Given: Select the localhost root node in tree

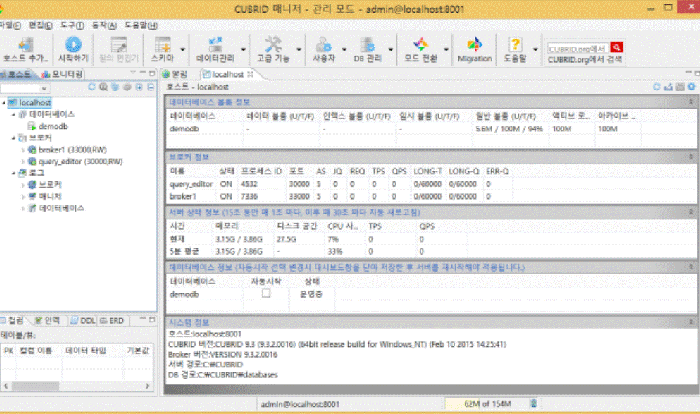Looking at the screenshot, I should pyautogui.click(x=35, y=103).
